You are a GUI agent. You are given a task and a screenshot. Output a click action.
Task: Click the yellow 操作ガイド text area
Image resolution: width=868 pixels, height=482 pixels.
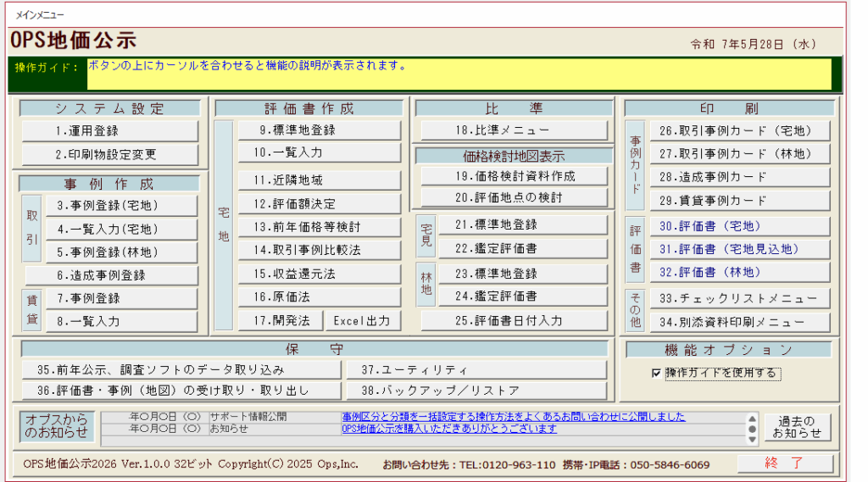point(459,75)
